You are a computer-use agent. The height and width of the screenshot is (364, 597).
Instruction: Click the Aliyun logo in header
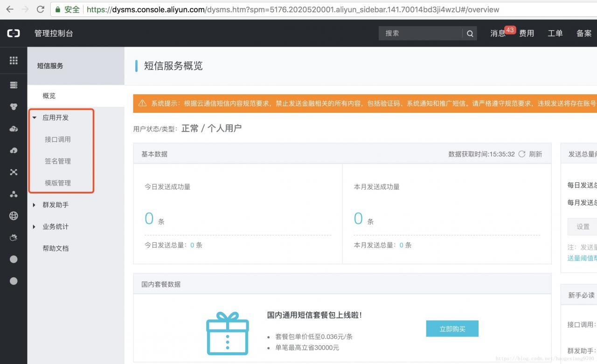[14, 33]
